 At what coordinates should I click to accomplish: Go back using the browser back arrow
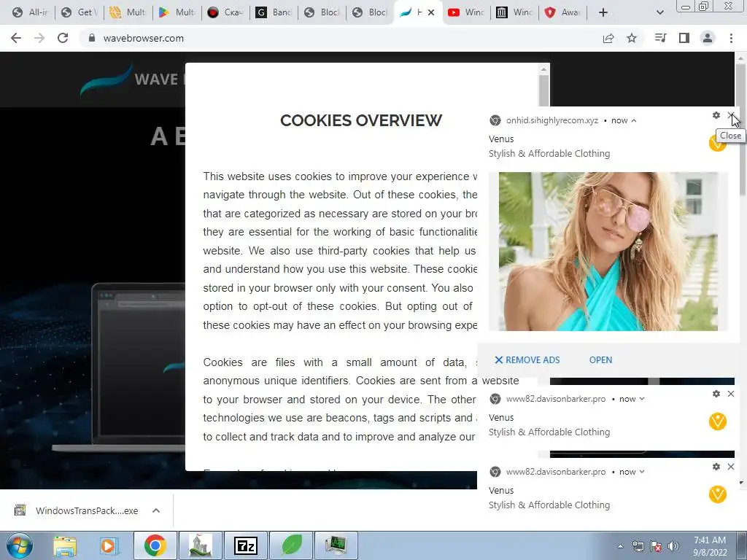[16, 38]
